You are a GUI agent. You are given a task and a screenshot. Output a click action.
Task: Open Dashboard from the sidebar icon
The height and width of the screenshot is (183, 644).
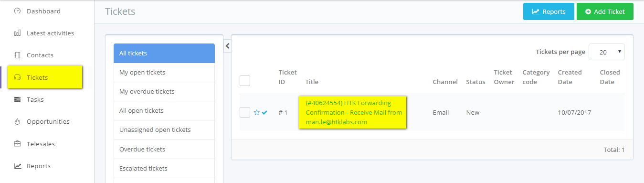click(x=18, y=11)
